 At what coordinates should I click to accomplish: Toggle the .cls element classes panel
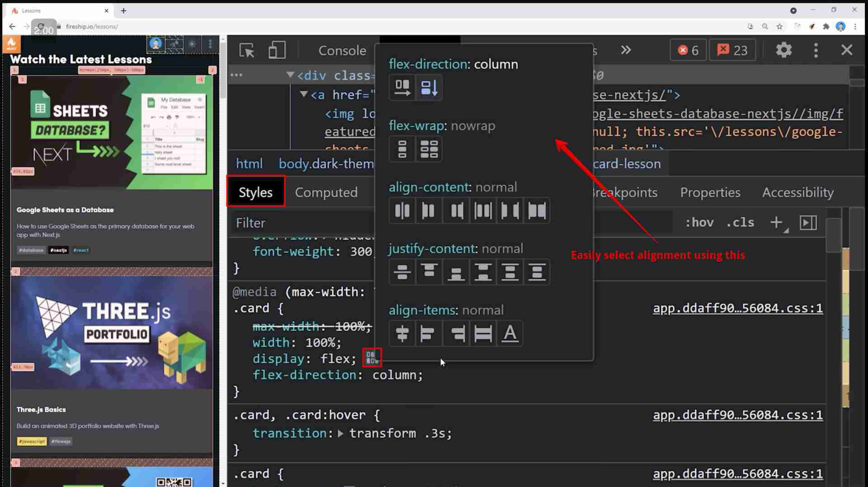[x=740, y=222]
